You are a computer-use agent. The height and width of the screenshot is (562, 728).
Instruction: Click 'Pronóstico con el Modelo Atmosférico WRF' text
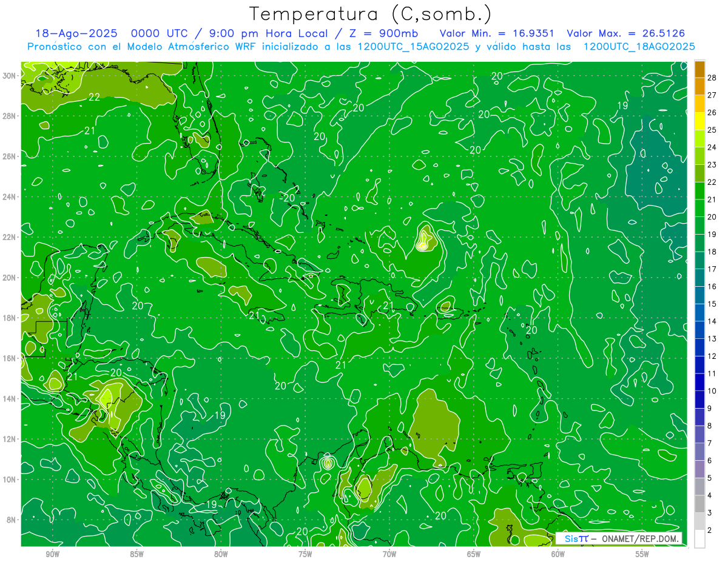[140, 47]
